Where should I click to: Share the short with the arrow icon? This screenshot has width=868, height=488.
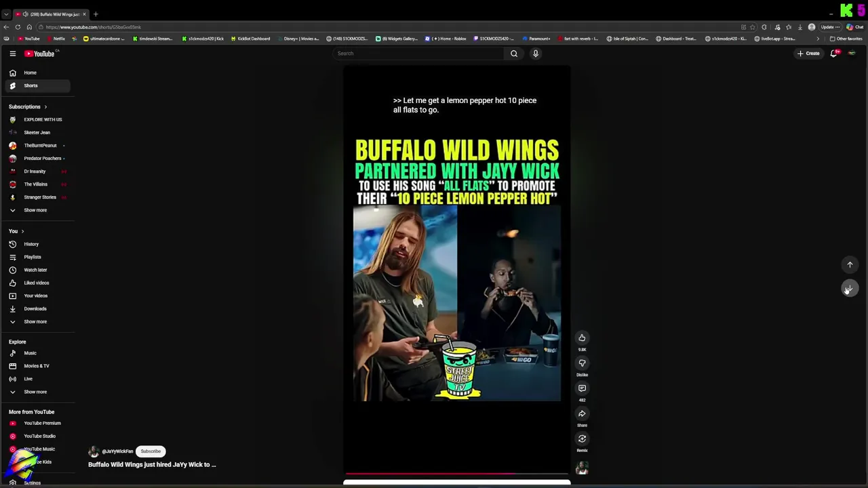pyautogui.click(x=582, y=413)
